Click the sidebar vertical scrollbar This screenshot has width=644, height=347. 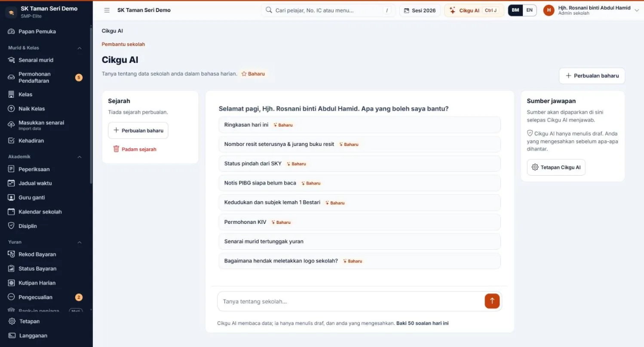pyautogui.click(x=91, y=105)
